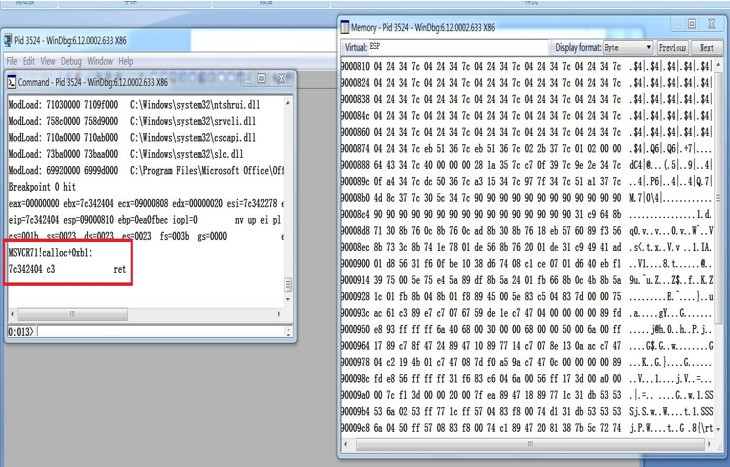Click the Command window horizontal scrollbar thumb
The image size is (730, 467).
click(x=72, y=314)
